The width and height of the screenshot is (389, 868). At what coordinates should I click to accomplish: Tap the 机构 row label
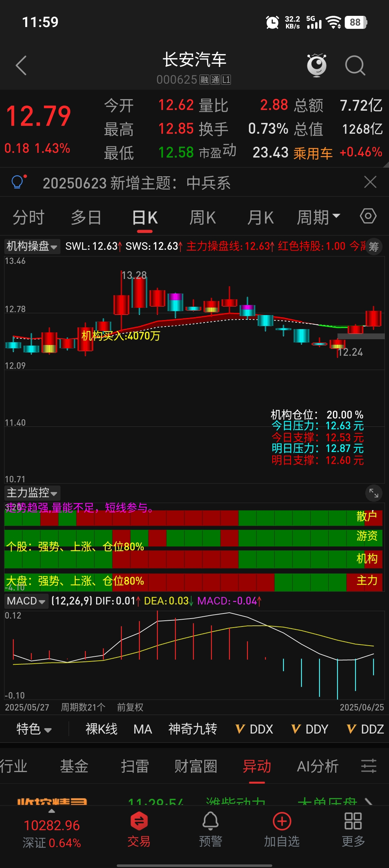367,558
